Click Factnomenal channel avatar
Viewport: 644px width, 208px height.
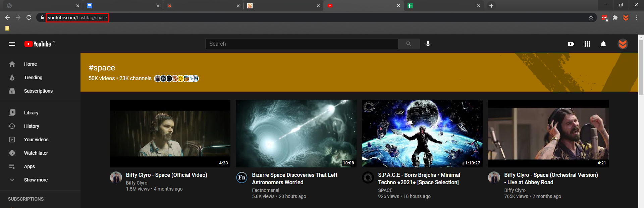[x=242, y=177]
